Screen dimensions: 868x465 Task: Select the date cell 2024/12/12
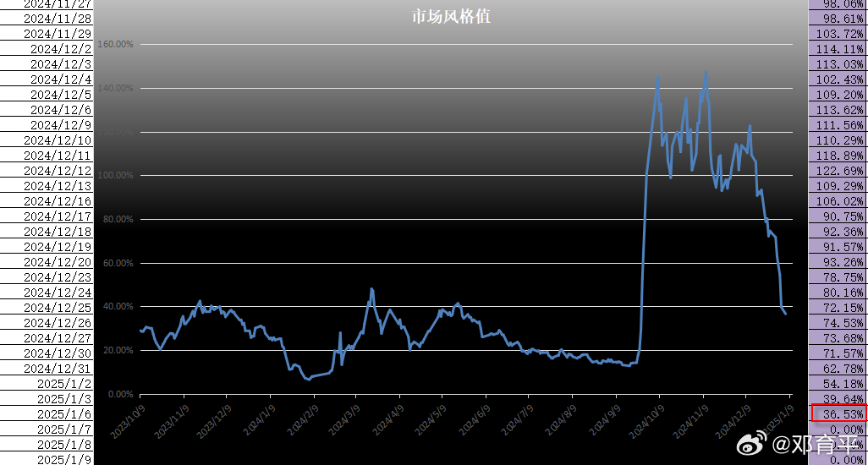coord(58,170)
